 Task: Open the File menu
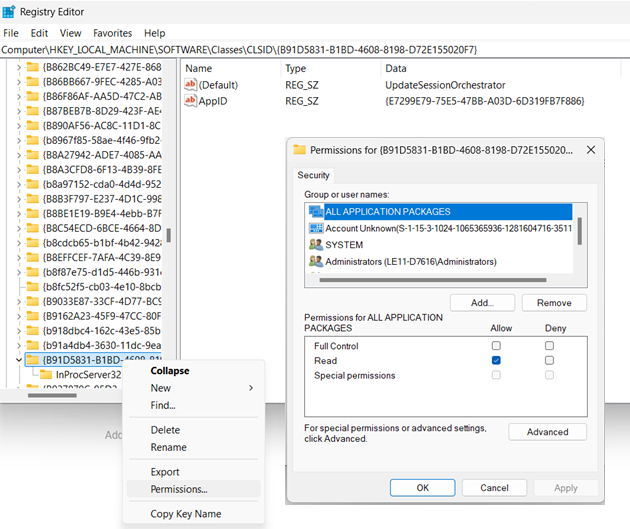click(11, 33)
